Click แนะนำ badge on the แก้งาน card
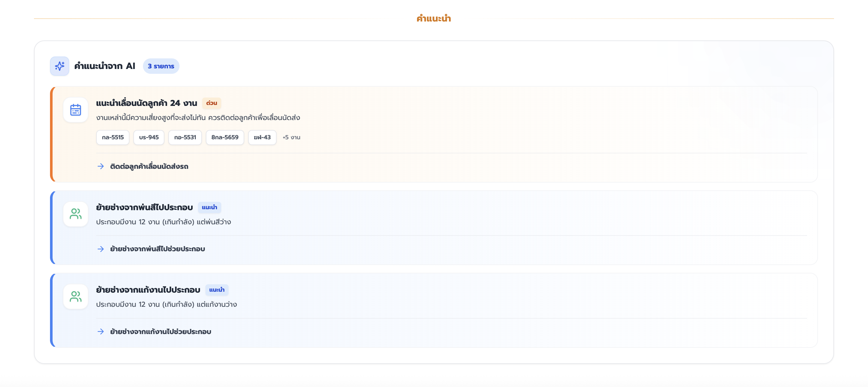 [217, 290]
